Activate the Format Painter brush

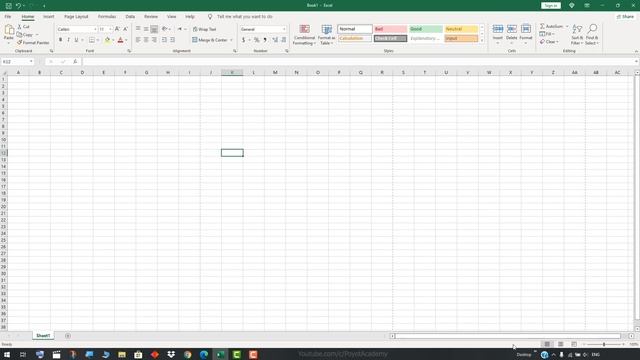click(33, 42)
